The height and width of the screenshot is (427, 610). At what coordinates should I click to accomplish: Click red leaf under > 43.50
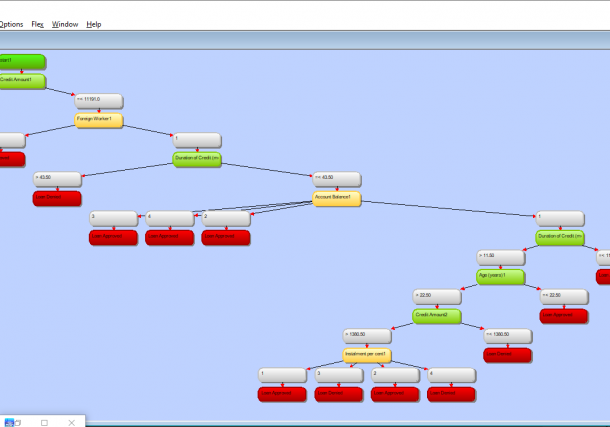point(58,198)
